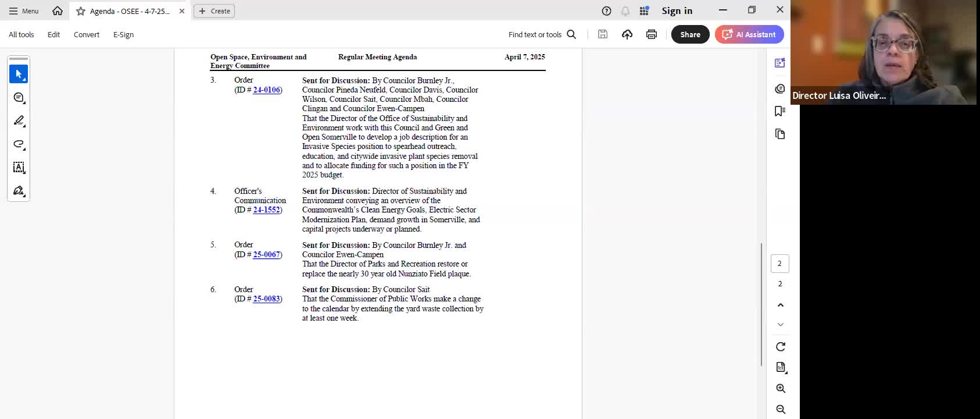The image size is (980, 419).
Task: Open the All tools panel
Action: (22, 34)
